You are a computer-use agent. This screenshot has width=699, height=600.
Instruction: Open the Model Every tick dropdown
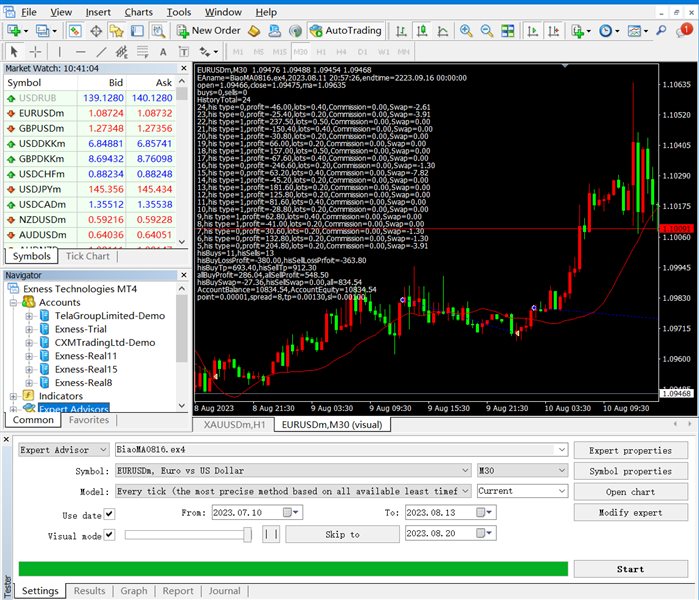pos(293,491)
